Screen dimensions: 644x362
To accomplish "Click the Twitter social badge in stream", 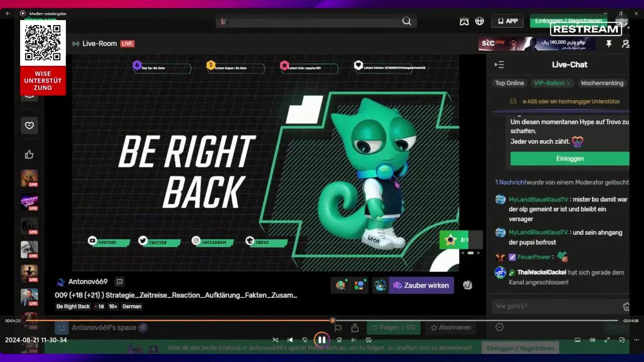I will pyautogui.click(x=159, y=242).
